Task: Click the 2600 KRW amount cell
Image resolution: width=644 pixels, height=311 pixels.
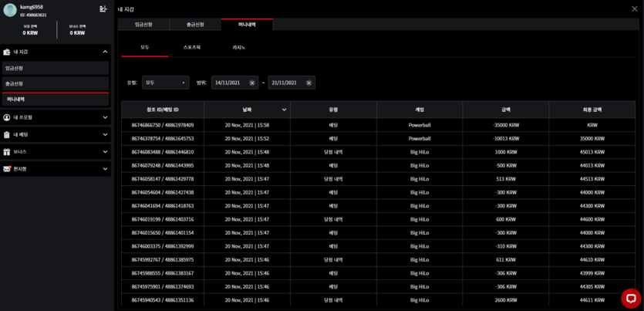Action: pyautogui.click(x=506, y=300)
